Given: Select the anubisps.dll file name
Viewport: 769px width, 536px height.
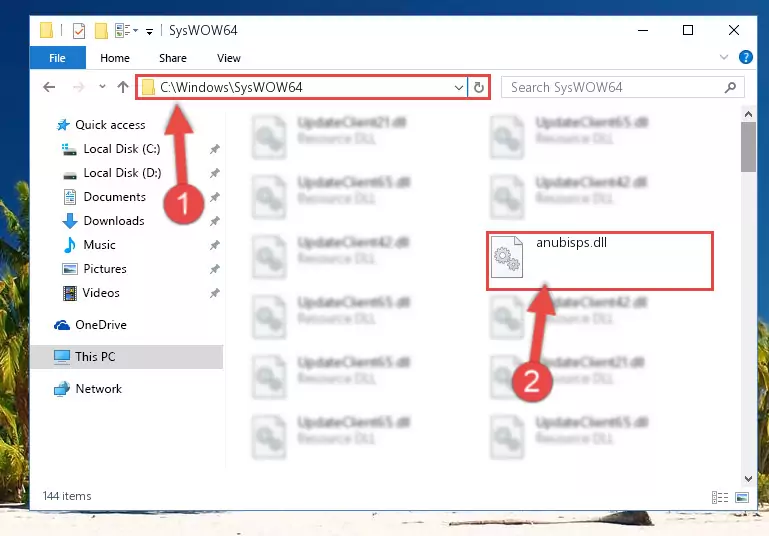Looking at the screenshot, I should (571, 243).
